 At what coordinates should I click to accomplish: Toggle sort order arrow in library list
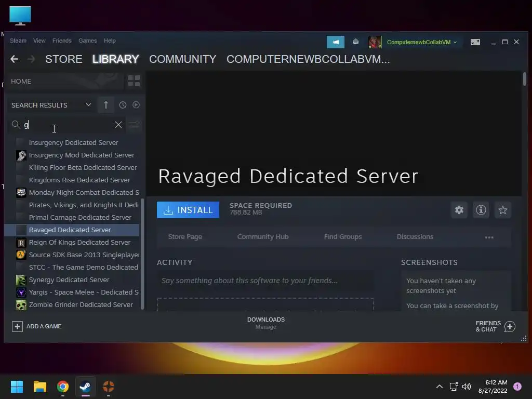(106, 105)
